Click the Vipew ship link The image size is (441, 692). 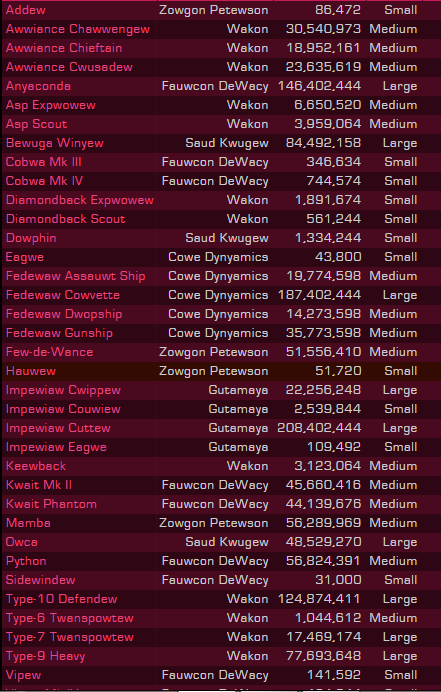click(x=23, y=675)
